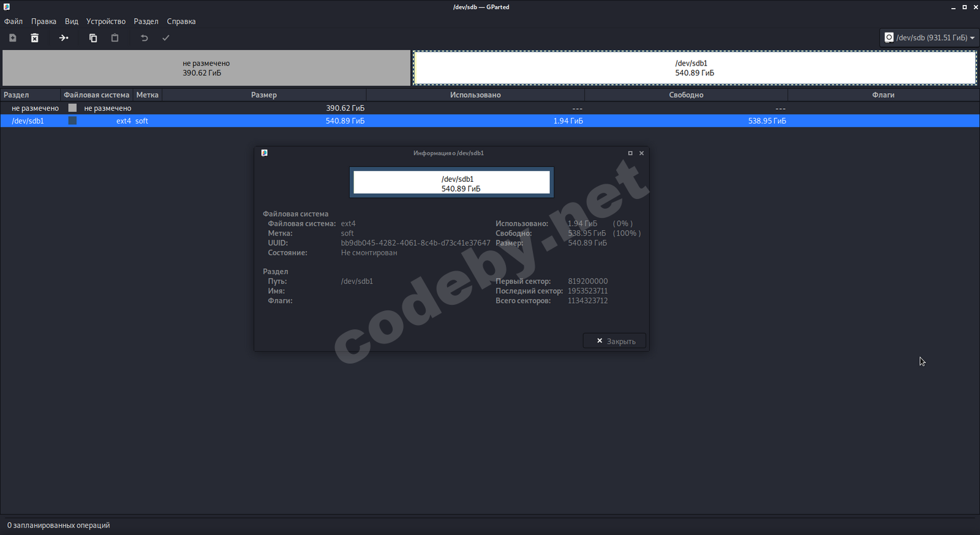This screenshot has height=535, width=980.
Task: Open the Правка menu
Action: click(x=43, y=21)
